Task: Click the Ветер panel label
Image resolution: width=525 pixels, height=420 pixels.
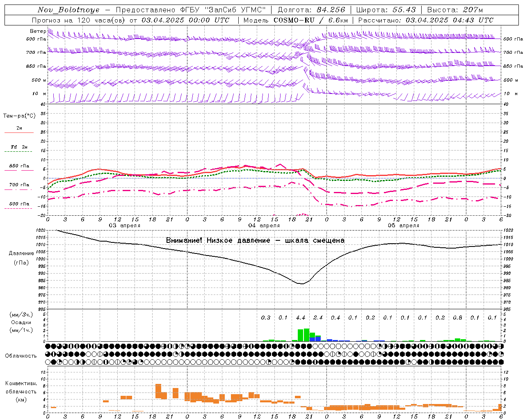Action: (x=38, y=31)
